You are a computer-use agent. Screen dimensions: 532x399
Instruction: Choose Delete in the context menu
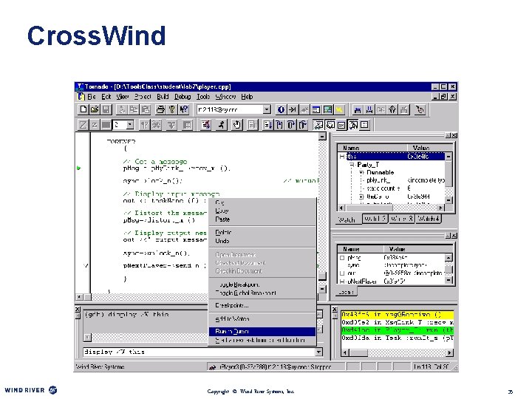262,233
